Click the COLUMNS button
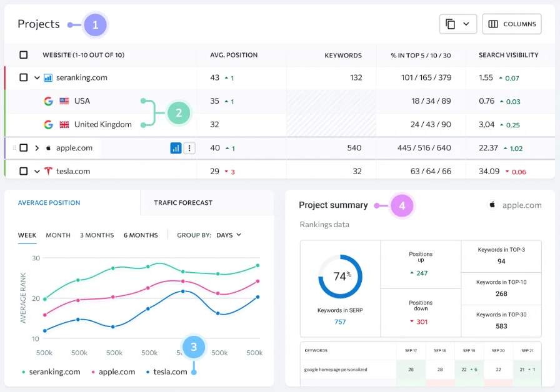This screenshot has height=392, width=560. coord(511,24)
